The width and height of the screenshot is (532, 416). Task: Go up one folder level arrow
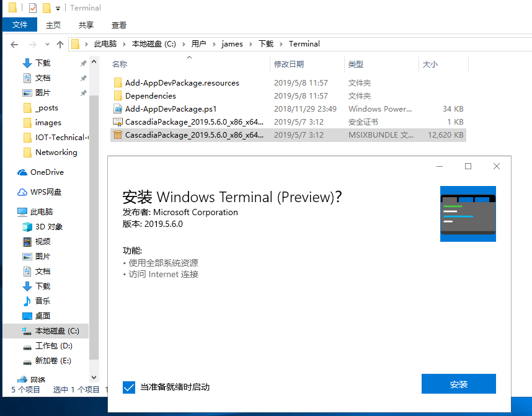[60, 45]
